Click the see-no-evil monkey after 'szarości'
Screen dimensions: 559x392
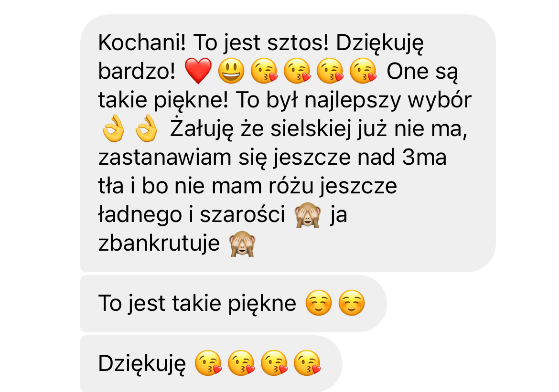coord(308,215)
